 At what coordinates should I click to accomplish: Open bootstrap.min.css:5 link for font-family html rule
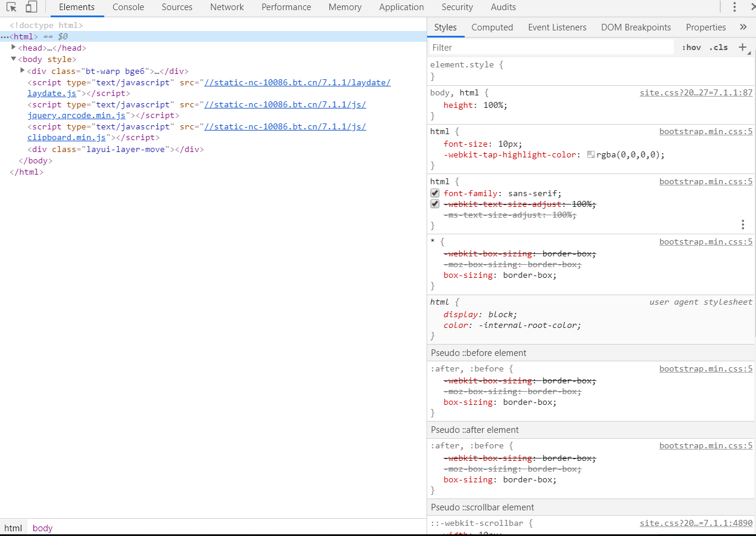tap(706, 182)
